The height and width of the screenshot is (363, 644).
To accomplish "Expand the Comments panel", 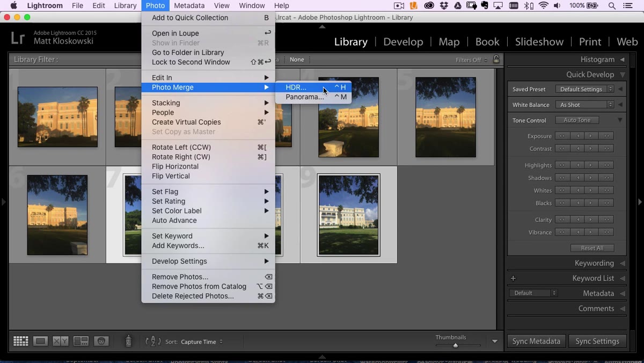I will click(x=622, y=308).
